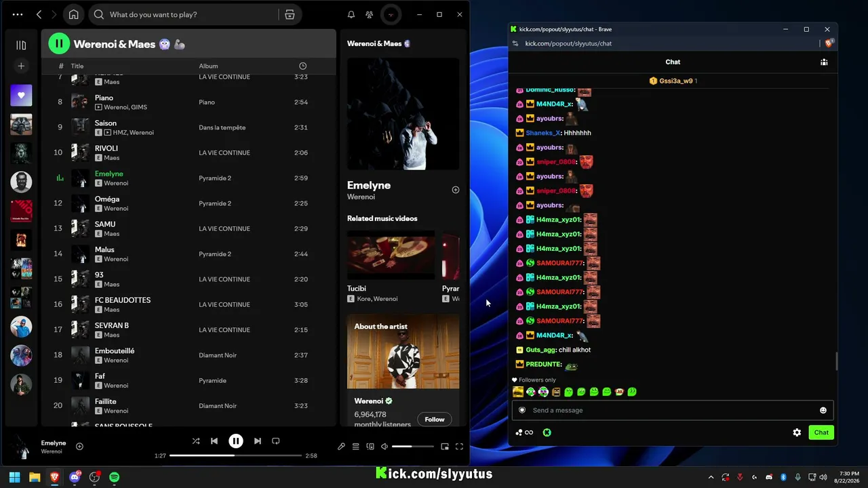Open the play queue
This screenshot has width=868, height=488.
coord(355,447)
